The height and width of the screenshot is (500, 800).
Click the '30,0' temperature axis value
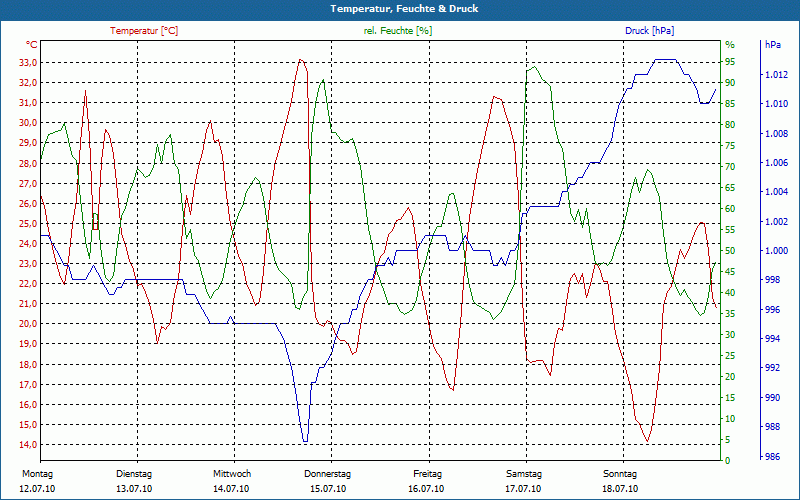27,122
